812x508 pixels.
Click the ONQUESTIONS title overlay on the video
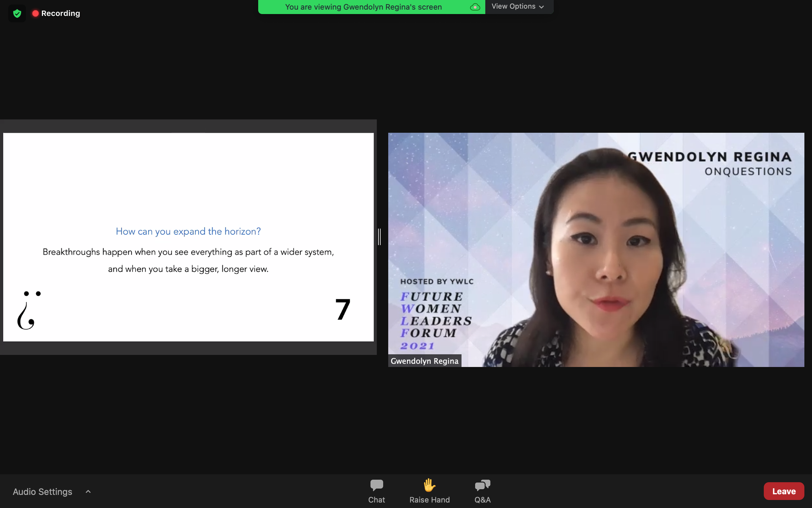[748, 172]
